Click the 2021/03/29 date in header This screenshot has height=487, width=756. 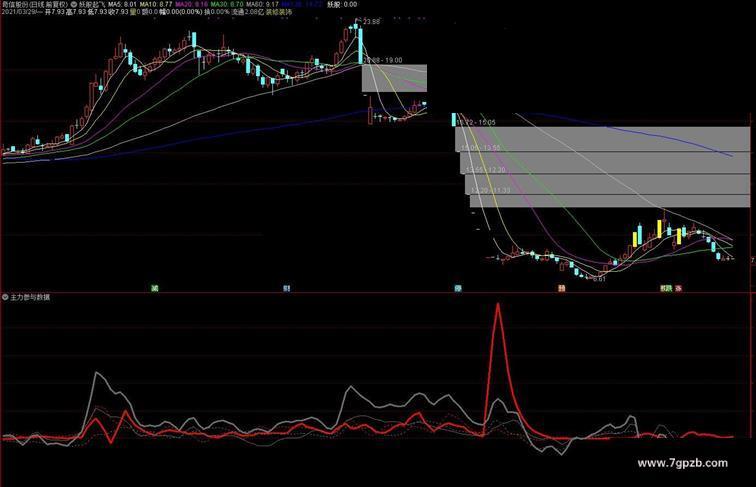[17, 12]
